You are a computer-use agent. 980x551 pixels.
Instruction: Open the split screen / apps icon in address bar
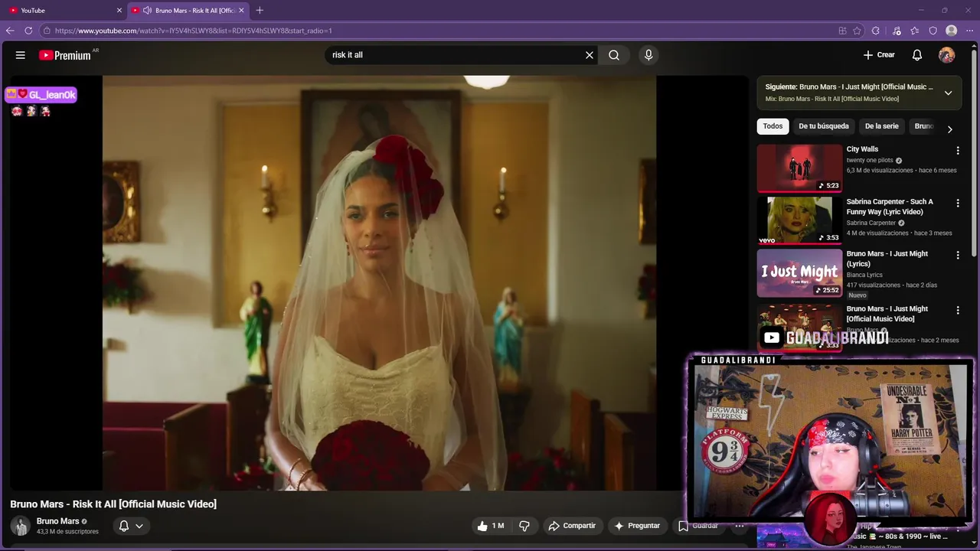click(x=842, y=31)
